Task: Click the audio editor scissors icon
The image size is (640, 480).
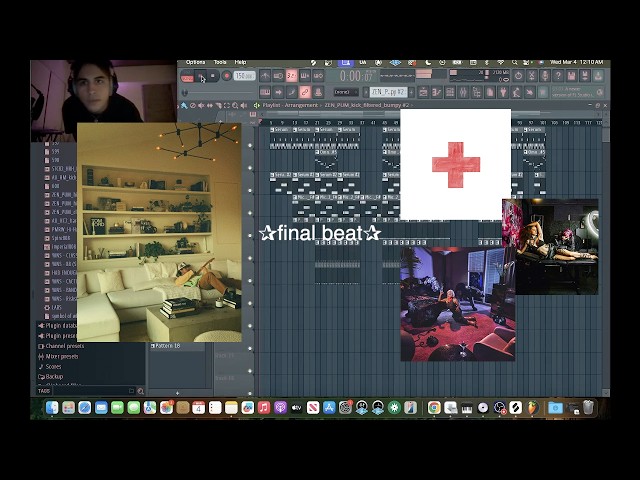Action: click(532, 76)
